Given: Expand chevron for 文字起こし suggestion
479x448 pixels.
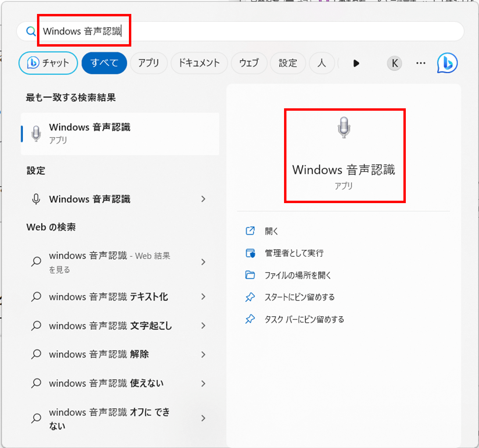Looking at the screenshot, I should point(203,325).
